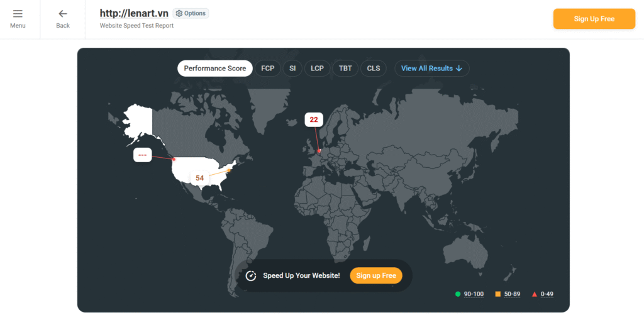The height and width of the screenshot is (320, 644).
Task: Click the top-right Sign Up Free button
Action: pyautogui.click(x=594, y=19)
